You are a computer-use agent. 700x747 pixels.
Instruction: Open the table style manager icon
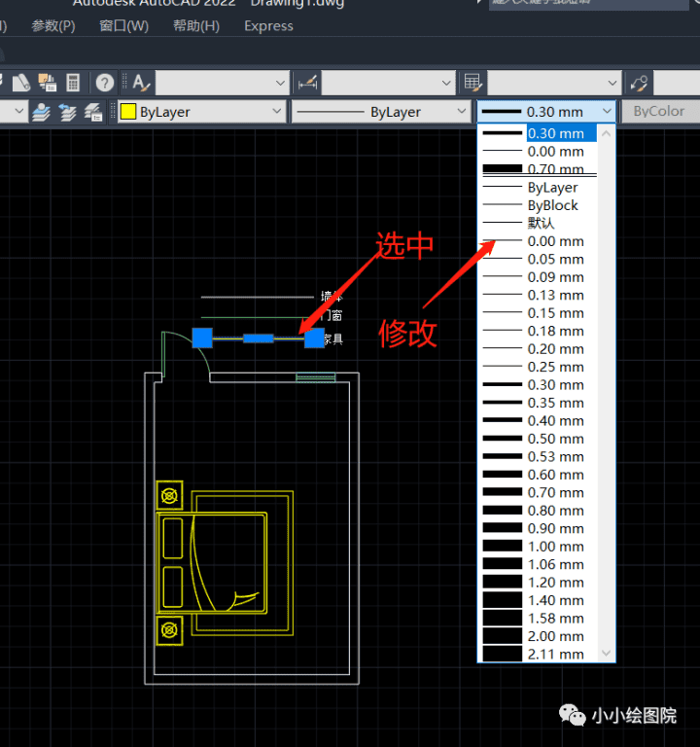coord(472,83)
